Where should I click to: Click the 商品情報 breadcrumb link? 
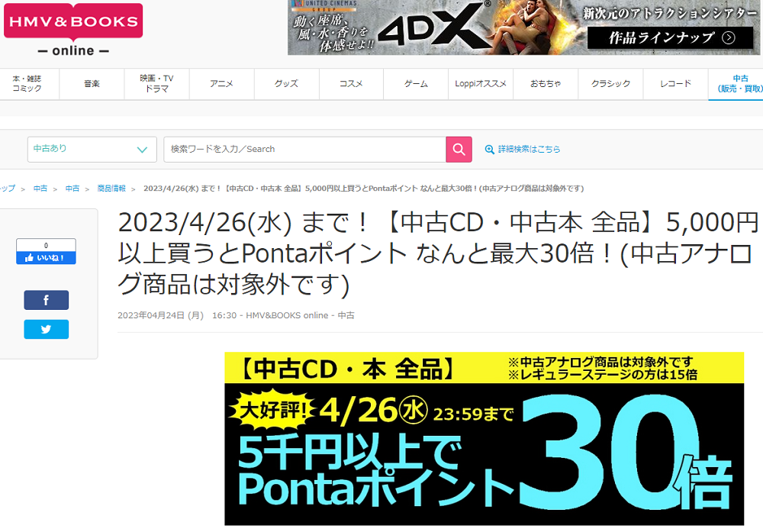(111, 189)
